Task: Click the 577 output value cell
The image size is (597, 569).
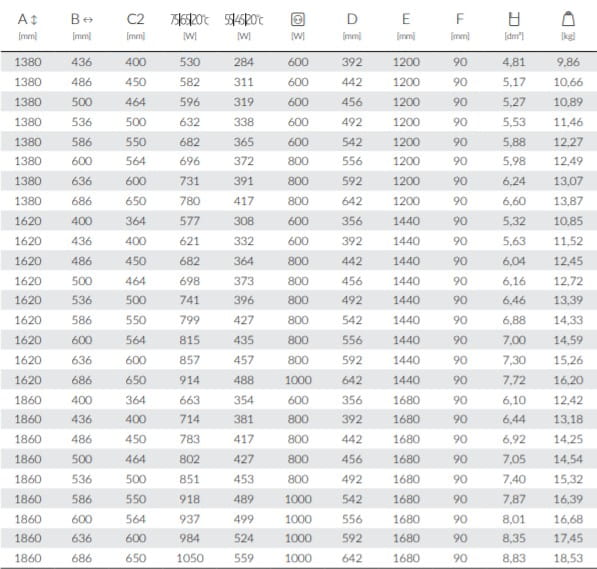Action: [x=190, y=221]
